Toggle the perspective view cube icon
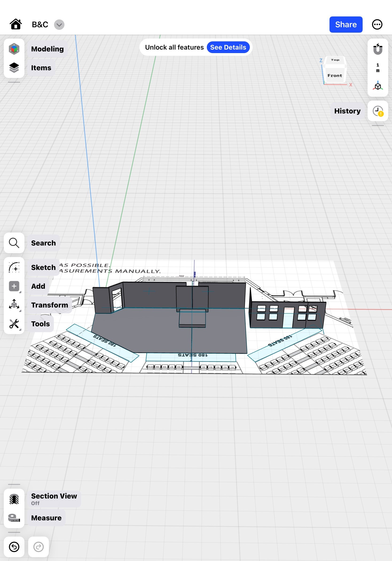This screenshot has width=392, height=561. point(378,86)
